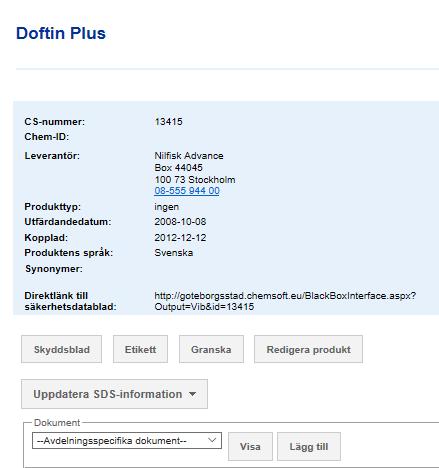
Task: Click Utfärdandedatum value 2008-10-08
Action: tap(180, 222)
